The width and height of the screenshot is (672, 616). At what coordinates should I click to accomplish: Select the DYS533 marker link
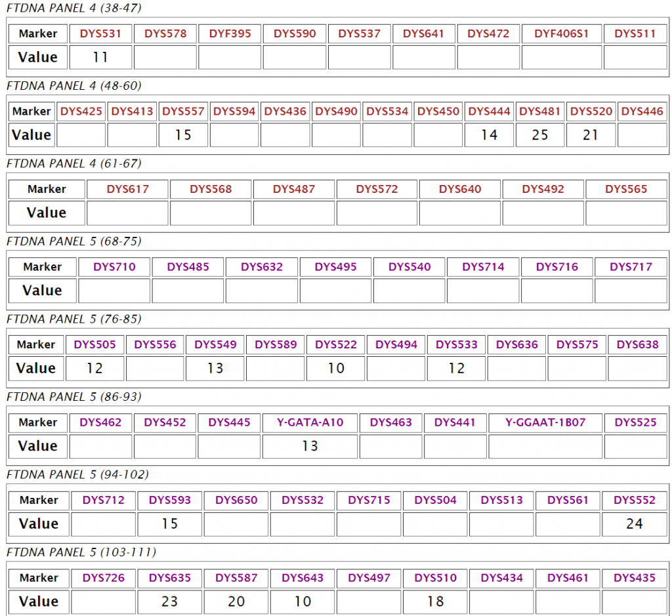pos(457,344)
